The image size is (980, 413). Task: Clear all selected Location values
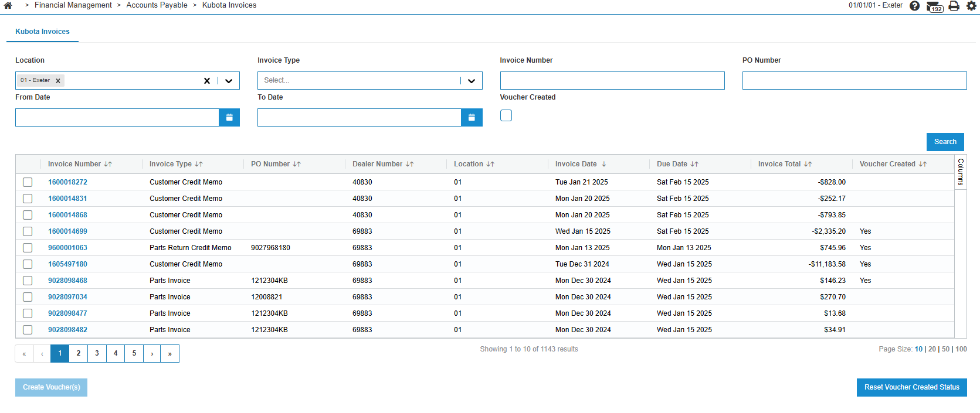(206, 81)
